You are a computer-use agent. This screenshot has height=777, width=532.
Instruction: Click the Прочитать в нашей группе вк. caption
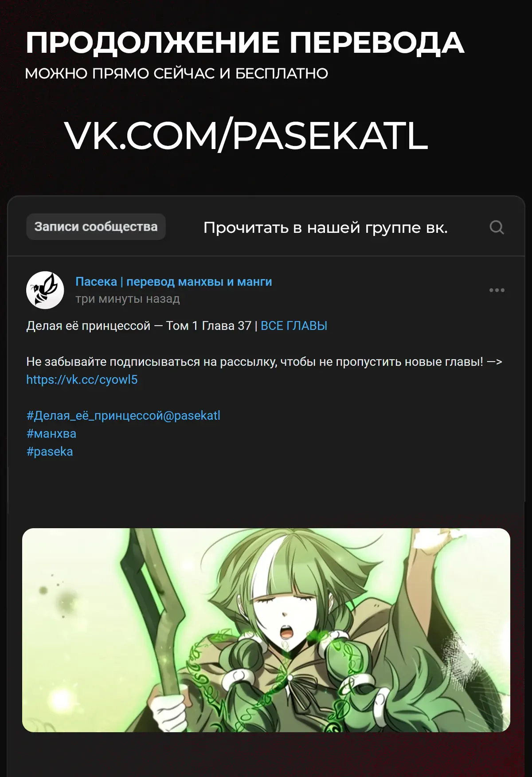[325, 228]
